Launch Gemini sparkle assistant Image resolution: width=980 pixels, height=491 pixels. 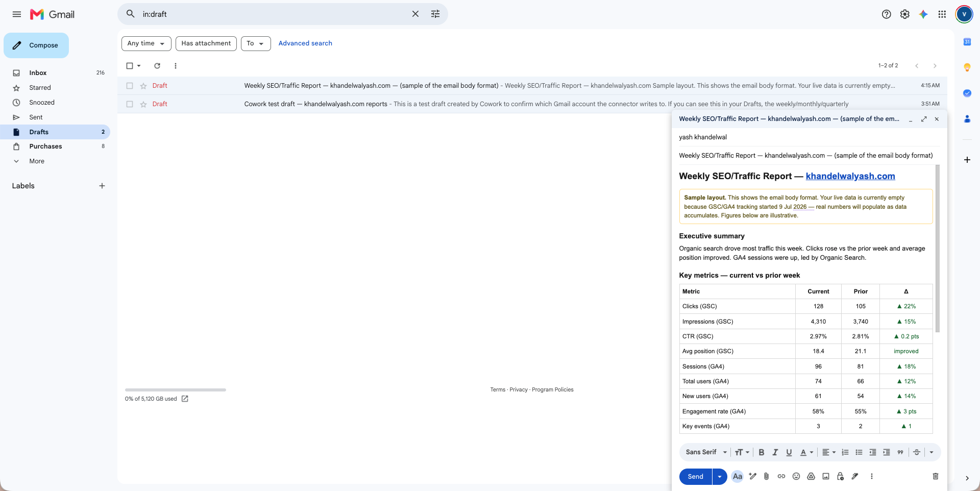pyautogui.click(x=923, y=14)
